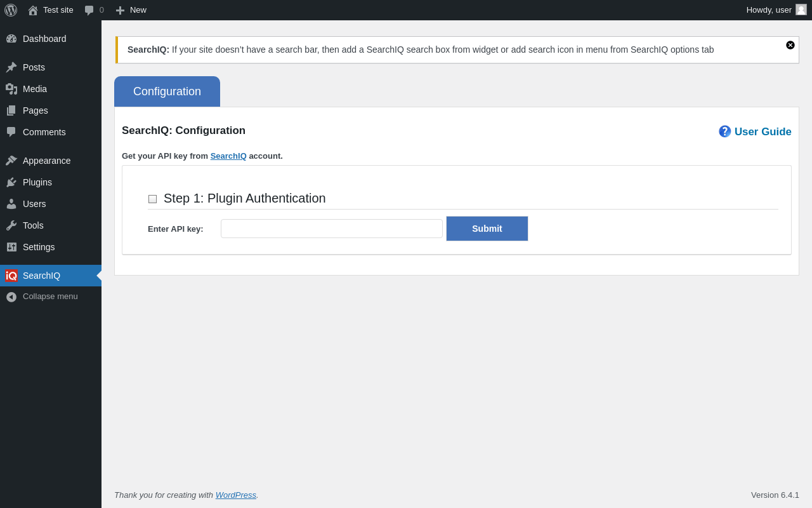Open the Media library icon
812x508 pixels.
[x=11, y=89]
